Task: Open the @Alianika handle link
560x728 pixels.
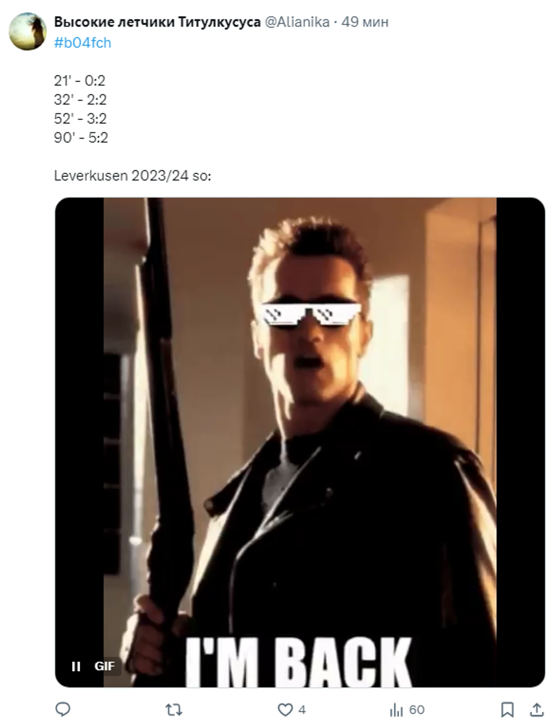Action: point(297,22)
